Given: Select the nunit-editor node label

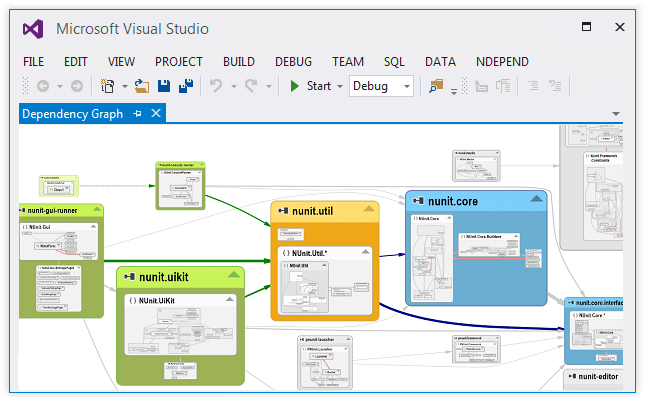Looking at the screenshot, I should (x=598, y=377).
